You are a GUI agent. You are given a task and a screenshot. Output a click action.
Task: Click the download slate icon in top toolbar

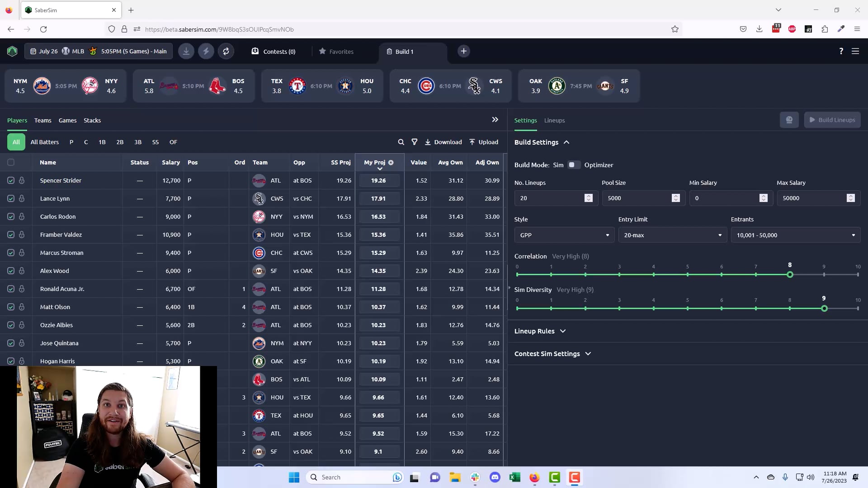pyautogui.click(x=186, y=51)
